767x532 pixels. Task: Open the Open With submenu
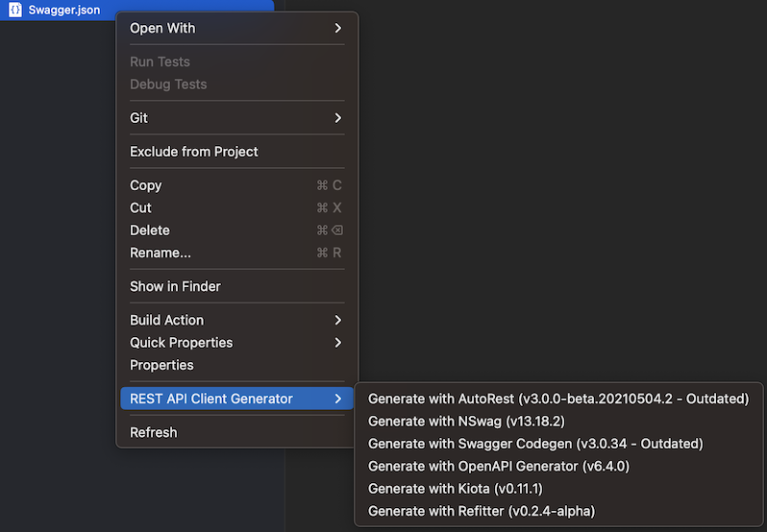[x=236, y=29]
